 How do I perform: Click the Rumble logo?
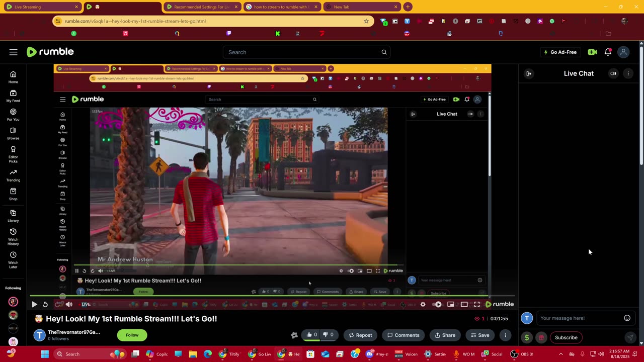click(x=50, y=52)
